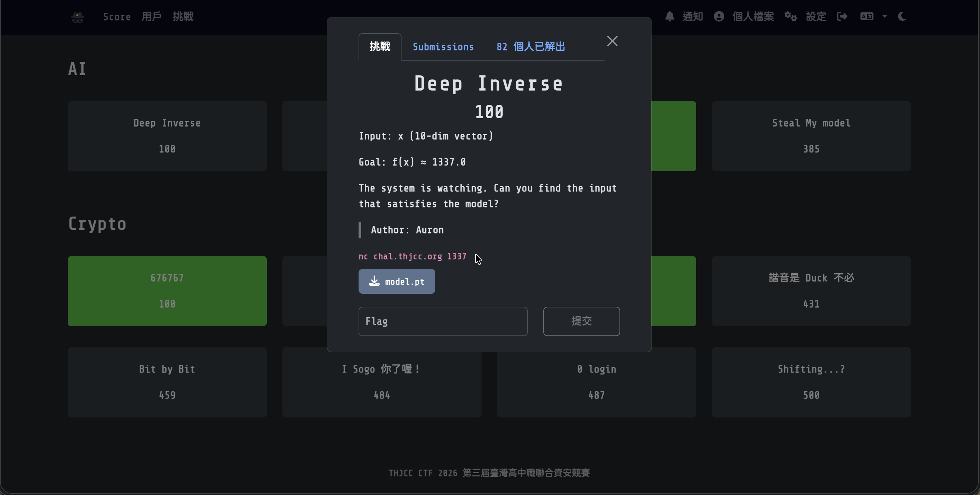This screenshot has height=495, width=980.
Task: Open 諧音是 Duck 不必 challenge card
Action: tap(811, 291)
